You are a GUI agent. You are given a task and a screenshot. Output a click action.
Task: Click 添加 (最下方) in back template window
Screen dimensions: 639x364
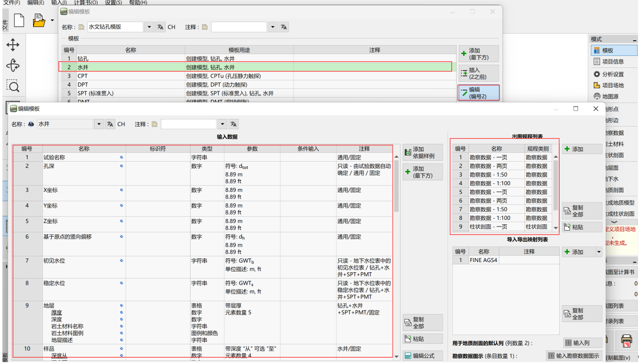[x=479, y=54]
